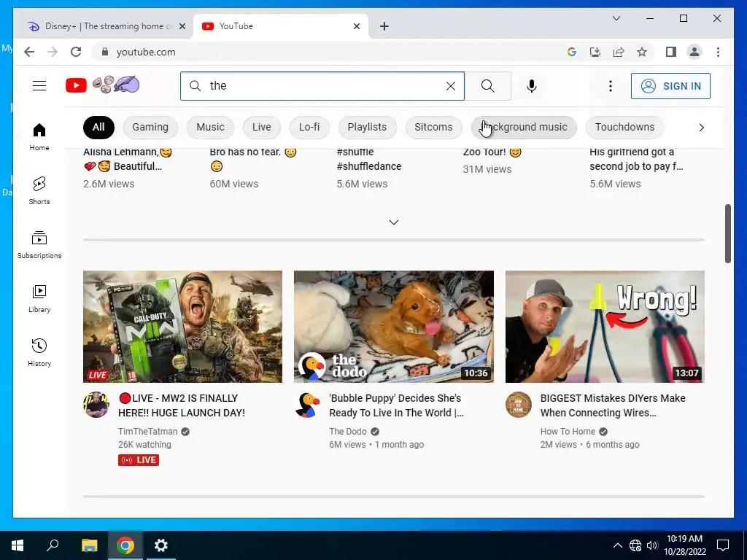Open the Windows Start menu
Screen dimensions: 747x560
point(18,545)
